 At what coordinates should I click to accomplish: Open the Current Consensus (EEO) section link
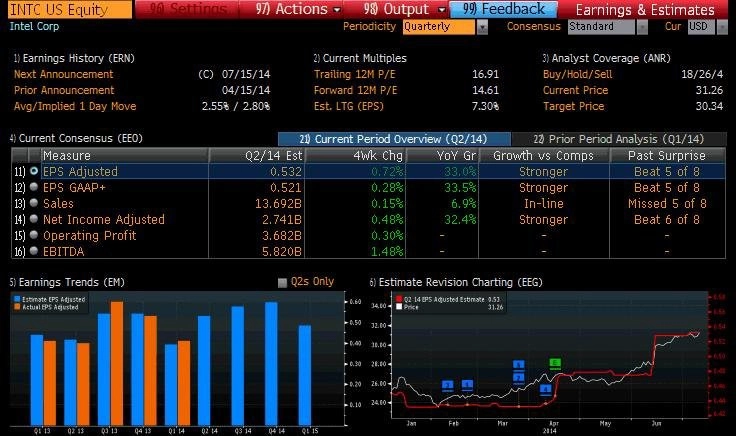click(76, 138)
